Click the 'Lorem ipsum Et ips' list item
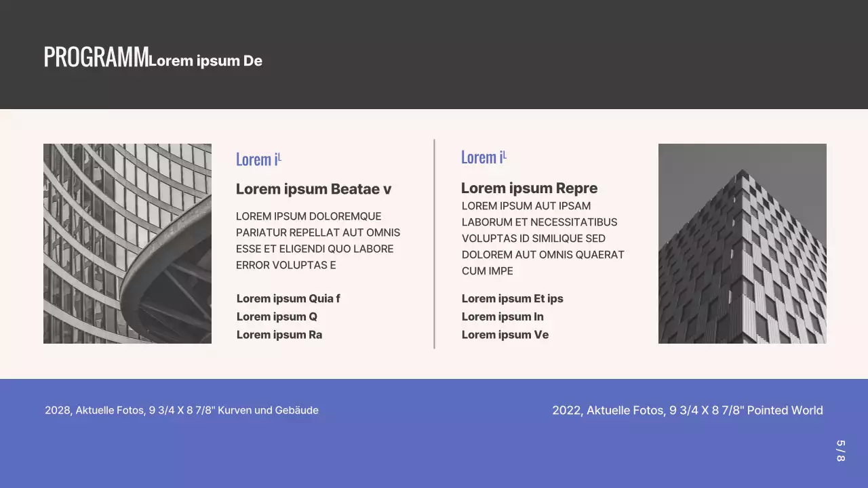 point(512,299)
